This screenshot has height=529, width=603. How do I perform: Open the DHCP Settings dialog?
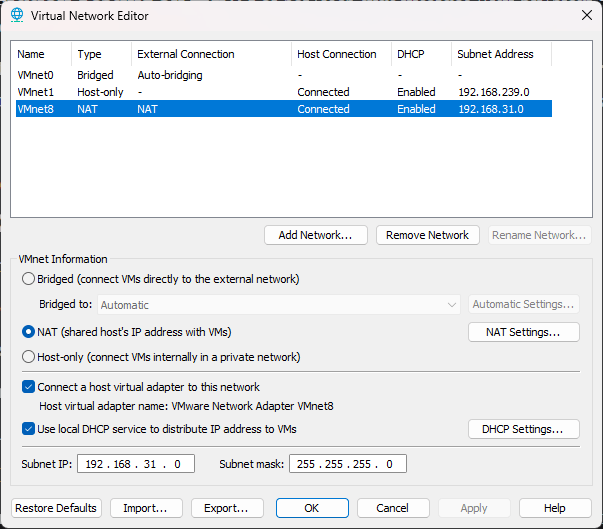click(523, 429)
